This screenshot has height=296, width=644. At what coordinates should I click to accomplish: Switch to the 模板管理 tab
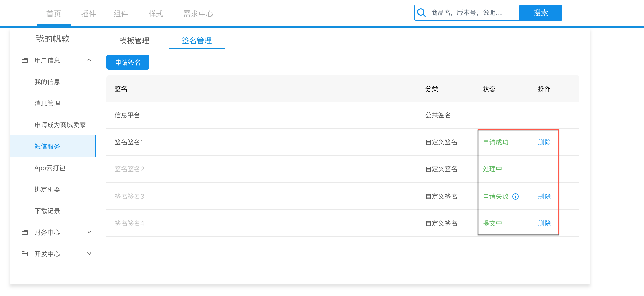point(134,41)
